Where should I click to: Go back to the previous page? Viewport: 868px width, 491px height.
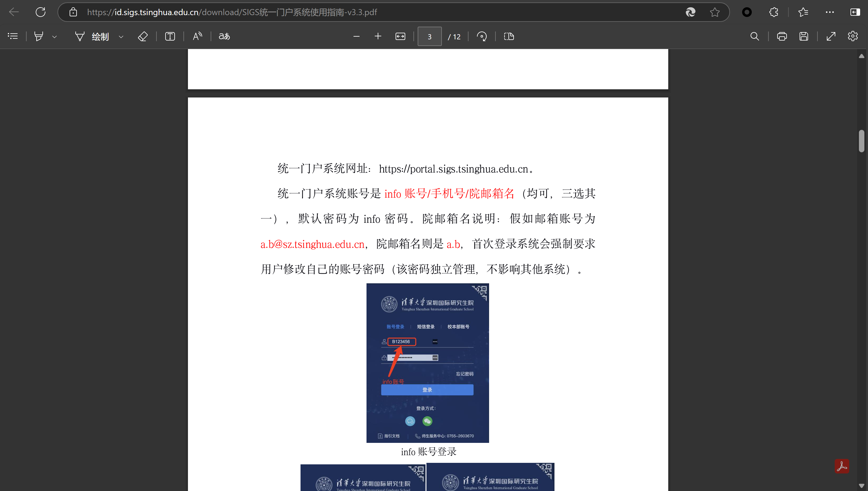[x=14, y=12]
